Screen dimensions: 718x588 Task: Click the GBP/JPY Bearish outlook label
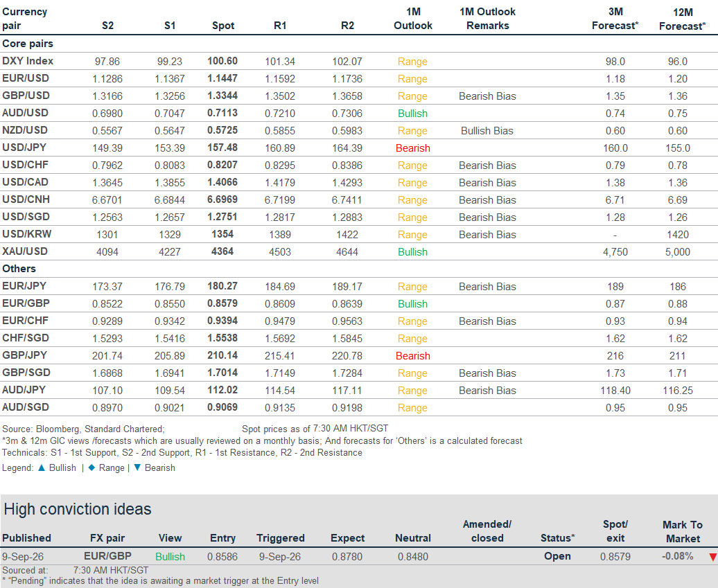(x=412, y=356)
